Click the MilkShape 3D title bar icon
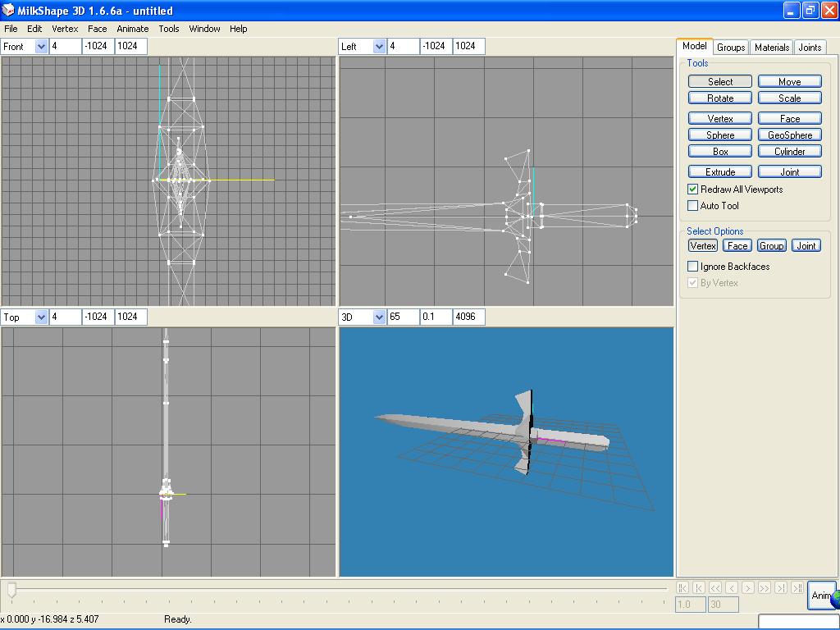 [8, 11]
